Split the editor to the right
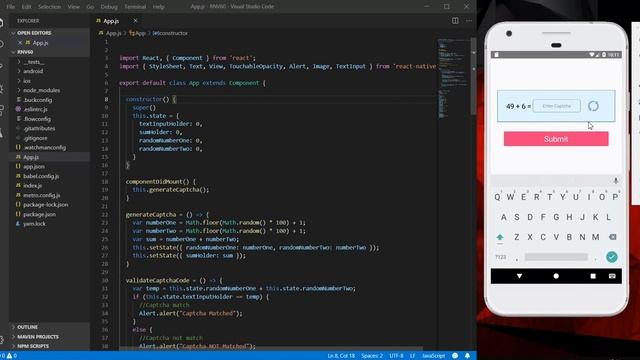The height and width of the screenshot is (360, 640). pos(455,20)
